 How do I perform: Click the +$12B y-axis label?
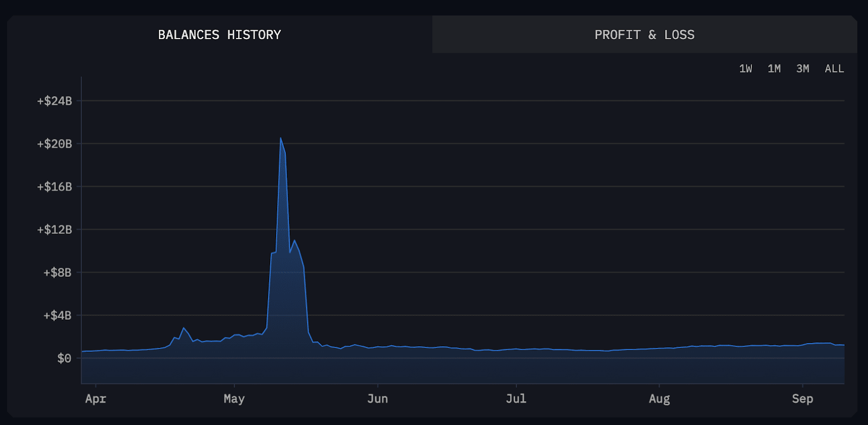tap(54, 230)
